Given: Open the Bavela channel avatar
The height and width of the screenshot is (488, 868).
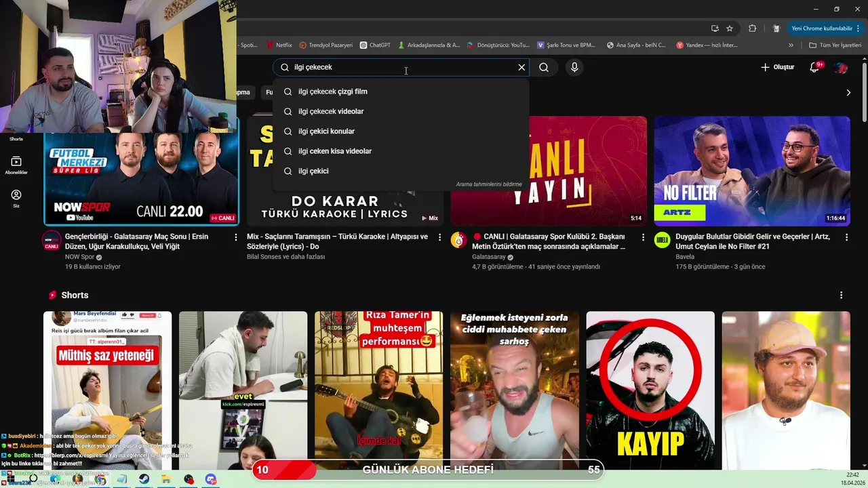Looking at the screenshot, I should pyautogui.click(x=663, y=240).
